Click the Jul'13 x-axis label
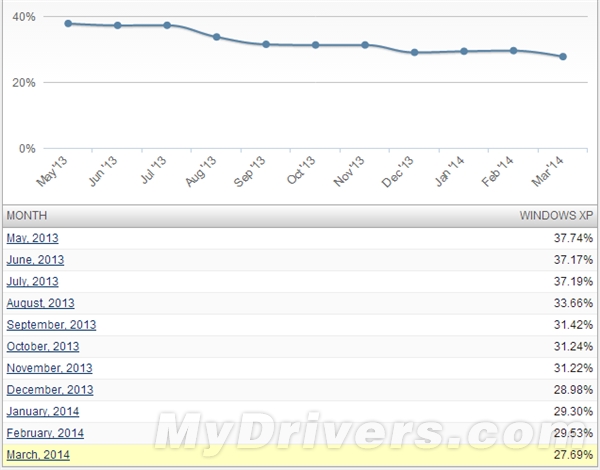The width and height of the screenshot is (600, 470). pos(154,170)
